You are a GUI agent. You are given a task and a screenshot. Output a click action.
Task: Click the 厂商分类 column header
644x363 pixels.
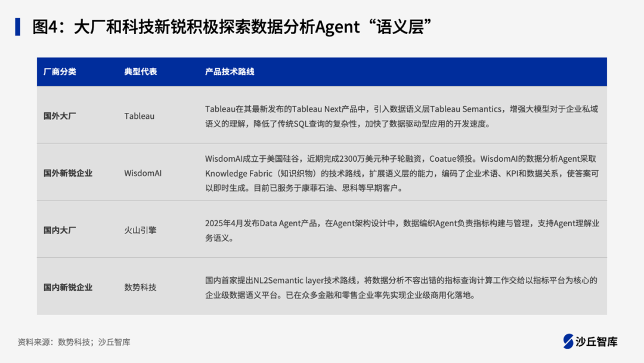pos(60,72)
